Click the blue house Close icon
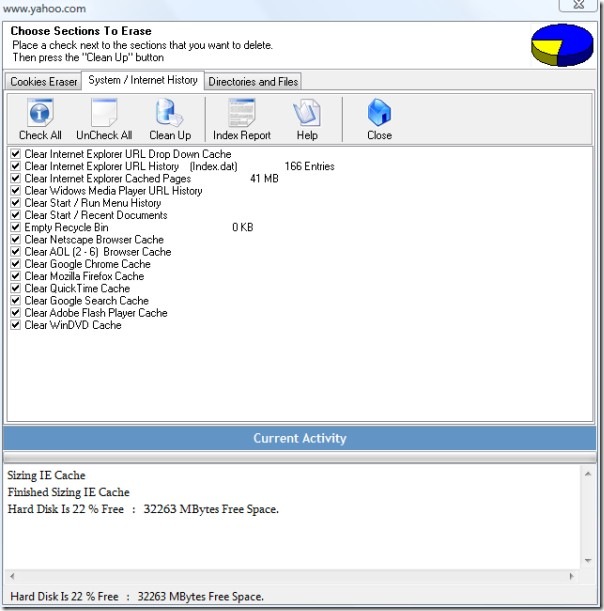 [x=379, y=113]
